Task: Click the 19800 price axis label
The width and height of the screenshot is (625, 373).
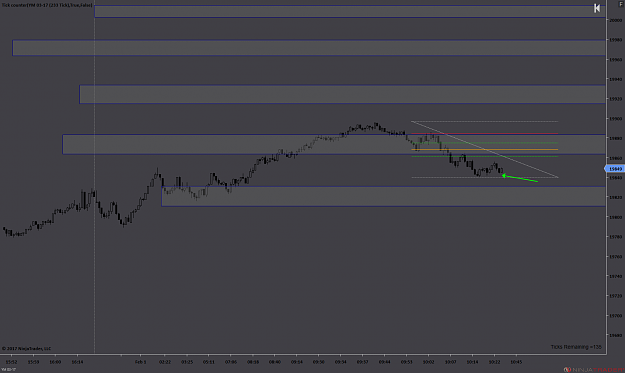Action: click(616, 217)
